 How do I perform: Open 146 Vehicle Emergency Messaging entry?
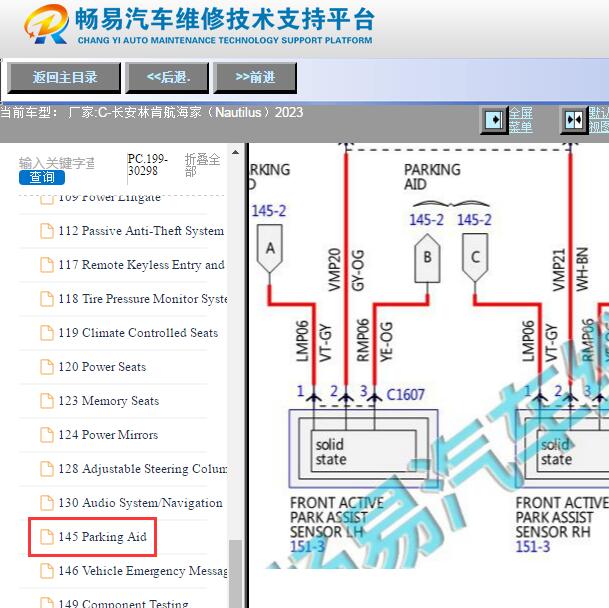pyautogui.click(x=143, y=571)
